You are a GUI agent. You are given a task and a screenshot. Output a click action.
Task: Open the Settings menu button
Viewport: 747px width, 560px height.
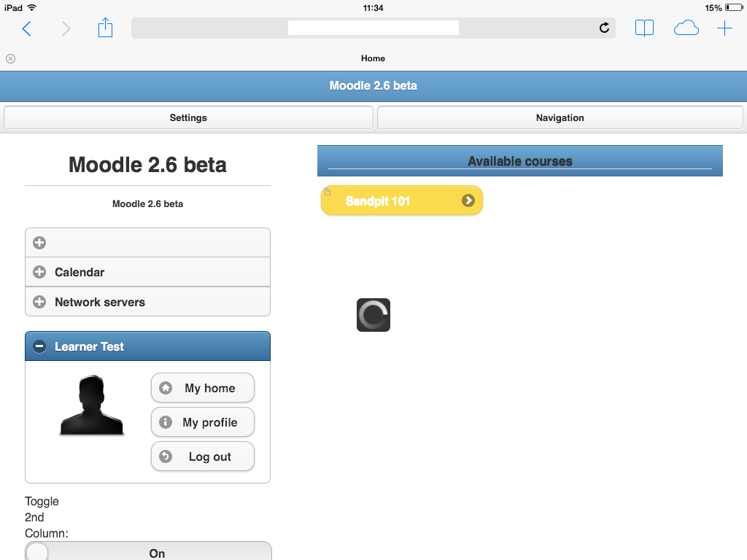pos(188,117)
